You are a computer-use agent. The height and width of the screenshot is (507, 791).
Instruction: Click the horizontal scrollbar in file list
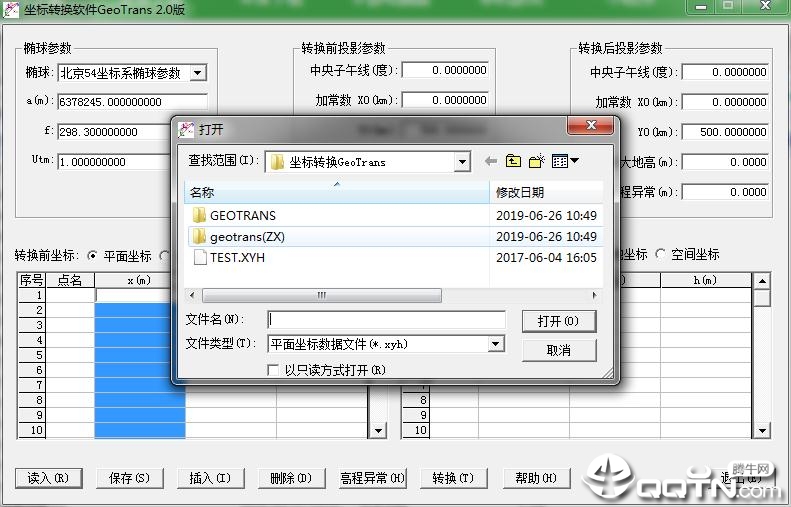(x=320, y=296)
